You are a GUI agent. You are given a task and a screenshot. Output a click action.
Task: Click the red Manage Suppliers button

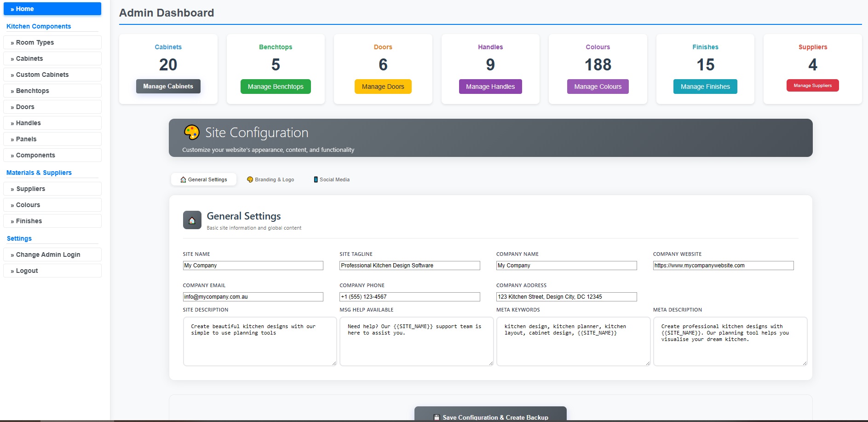(x=813, y=86)
